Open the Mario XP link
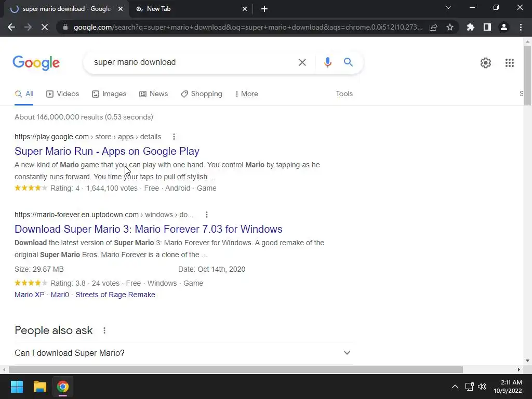Viewport: 532px width, 399px height. (30, 295)
